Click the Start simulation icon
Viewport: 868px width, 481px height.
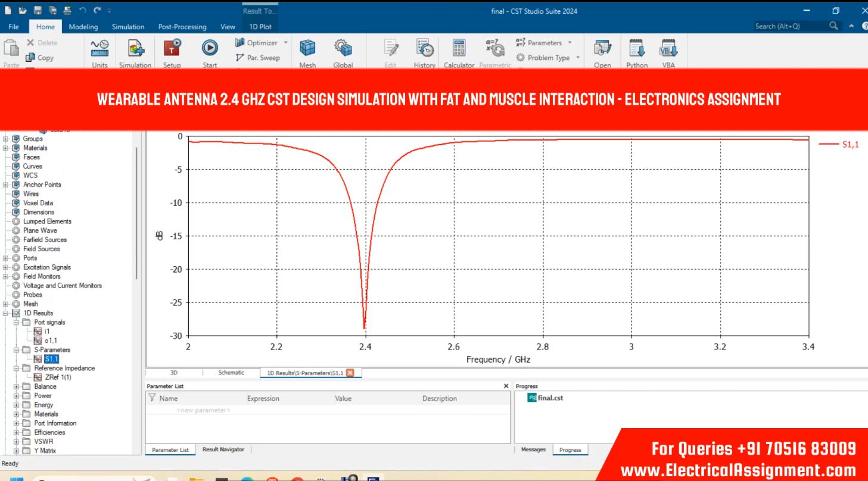[210, 49]
